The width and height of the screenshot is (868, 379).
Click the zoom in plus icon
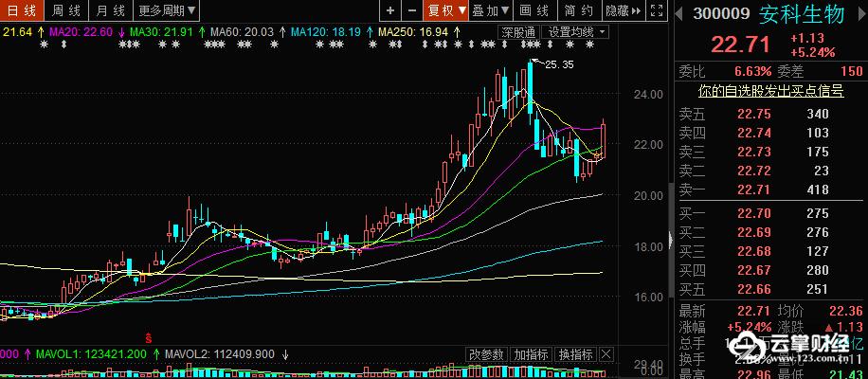coord(390,10)
